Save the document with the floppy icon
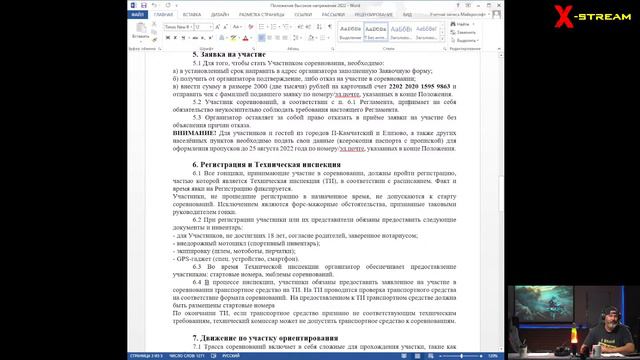This screenshot has width=640, height=360. (144, 5)
